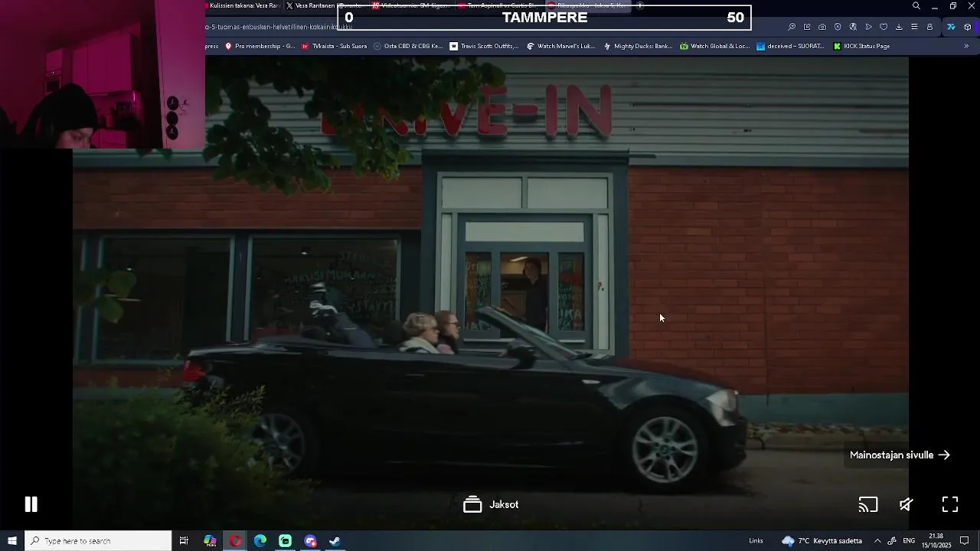Open the TVkaista - Sub Suora bookmark
The height and width of the screenshot is (551, 980).
click(x=334, y=46)
